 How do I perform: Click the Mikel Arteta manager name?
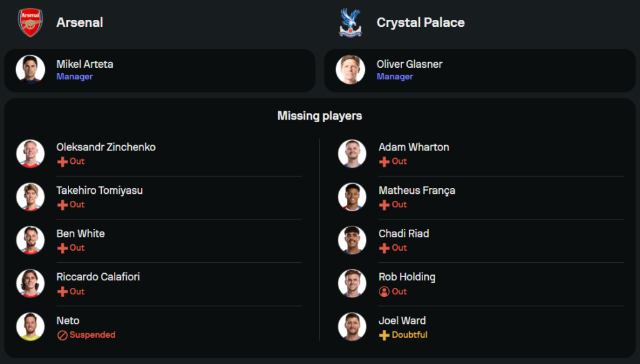coord(84,64)
